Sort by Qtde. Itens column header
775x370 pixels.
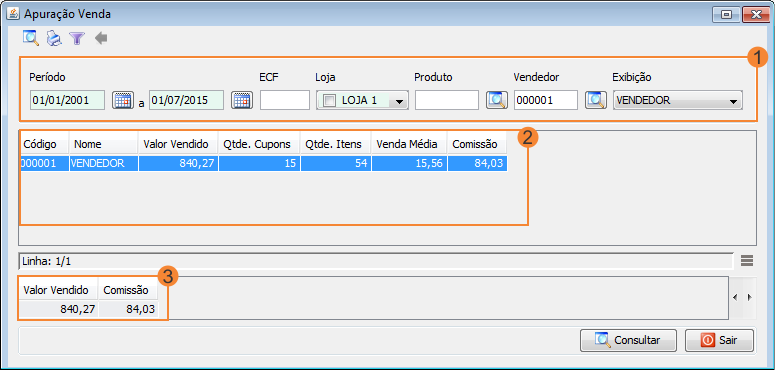pos(336,144)
